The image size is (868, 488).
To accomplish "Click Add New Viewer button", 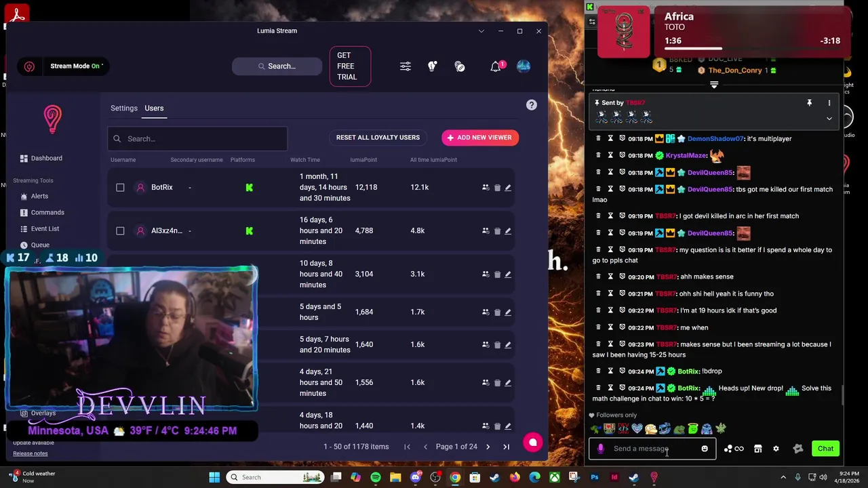I will click(x=480, y=138).
